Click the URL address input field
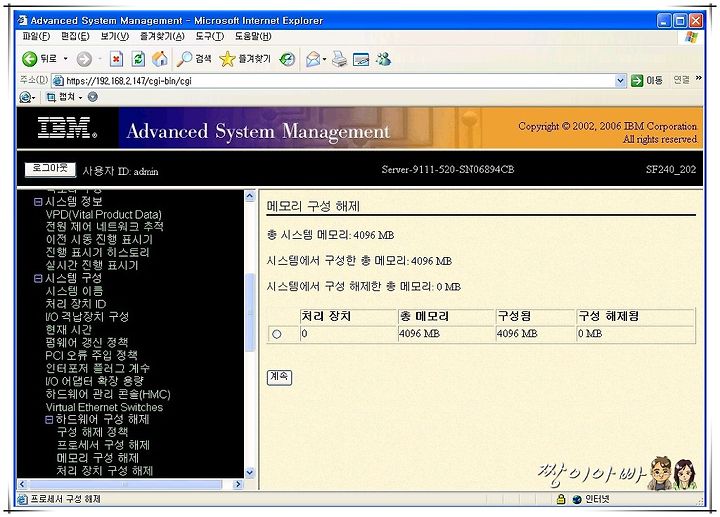720x517 pixels. 339,81
